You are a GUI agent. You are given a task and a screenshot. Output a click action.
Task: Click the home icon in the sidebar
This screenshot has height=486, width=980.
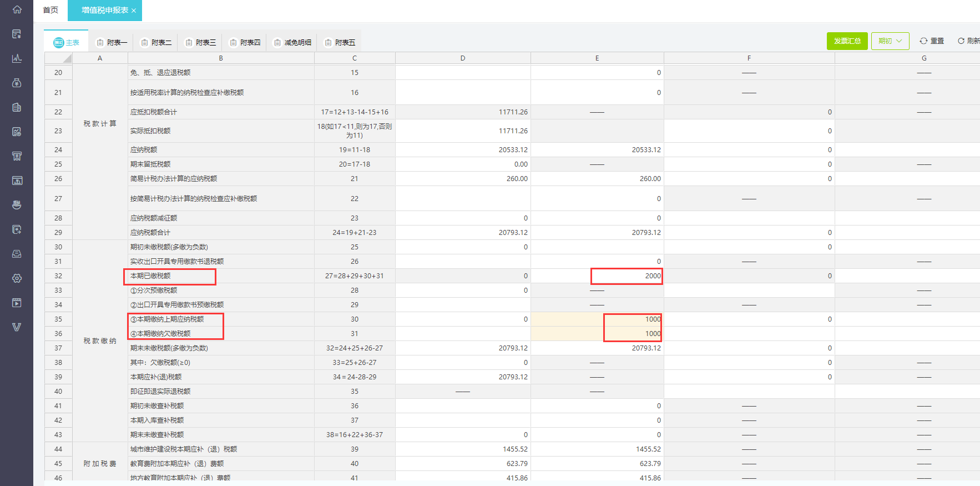(x=17, y=9)
